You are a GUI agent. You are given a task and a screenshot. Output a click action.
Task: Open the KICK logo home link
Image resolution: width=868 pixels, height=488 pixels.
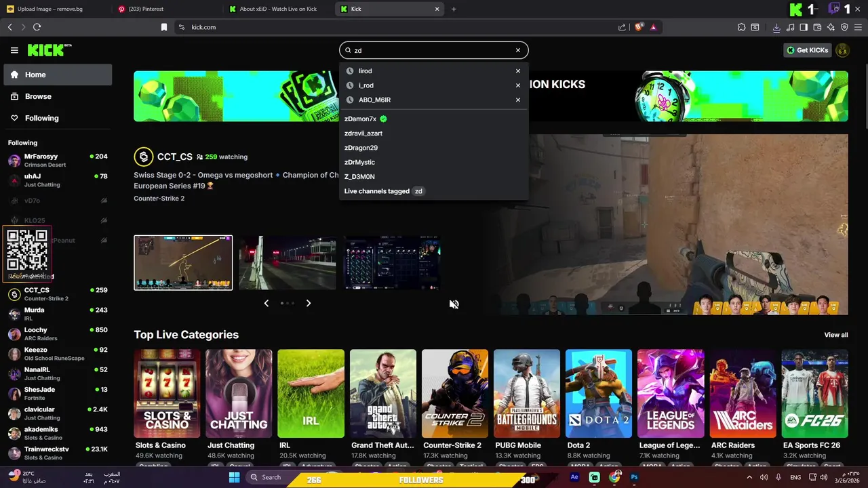[x=50, y=50]
